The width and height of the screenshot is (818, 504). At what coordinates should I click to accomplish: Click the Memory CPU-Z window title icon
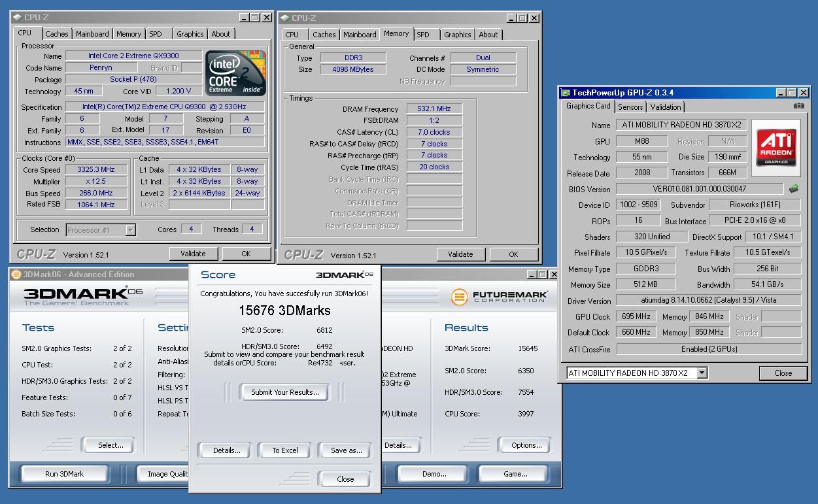[x=284, y=18]
